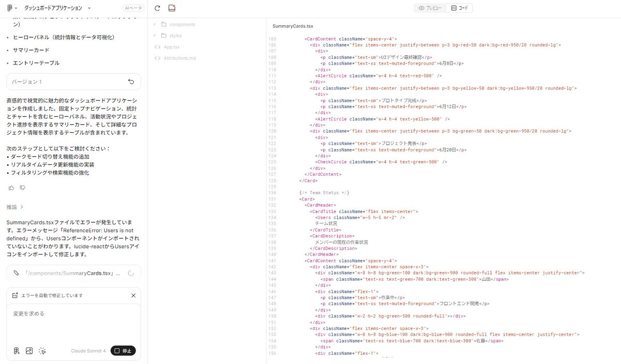Viewport: 621px width, 364px height.
Task: Give a thumbs down to the response
Action: [23, 187]
